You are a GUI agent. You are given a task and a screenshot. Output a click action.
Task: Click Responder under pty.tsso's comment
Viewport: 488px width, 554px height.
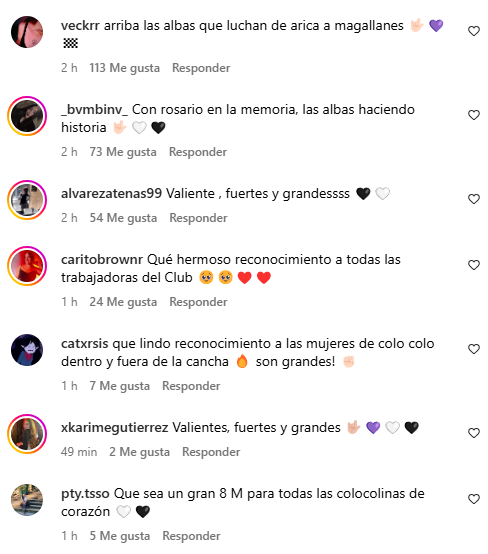pyautogui.click(x=191, y=536)
